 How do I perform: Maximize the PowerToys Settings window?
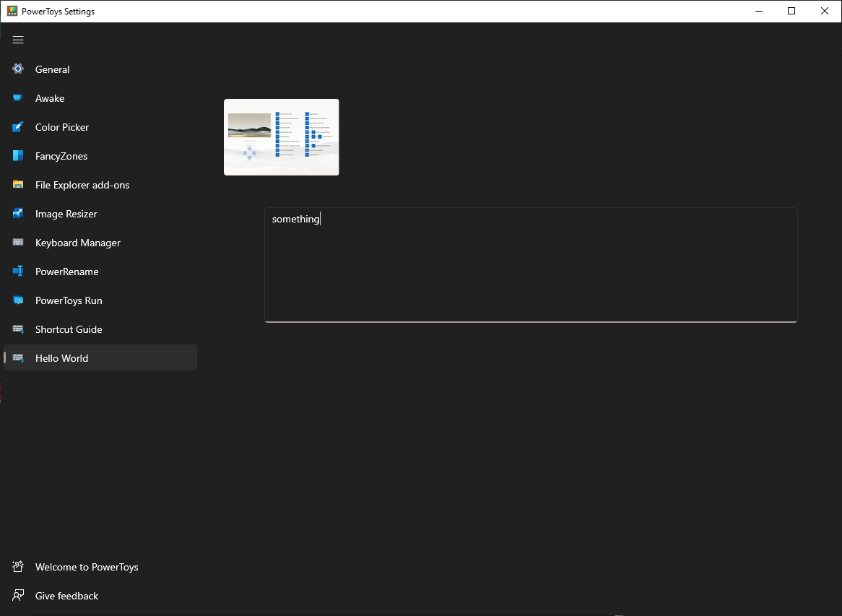pyautogui.click(x=791, y=11)
